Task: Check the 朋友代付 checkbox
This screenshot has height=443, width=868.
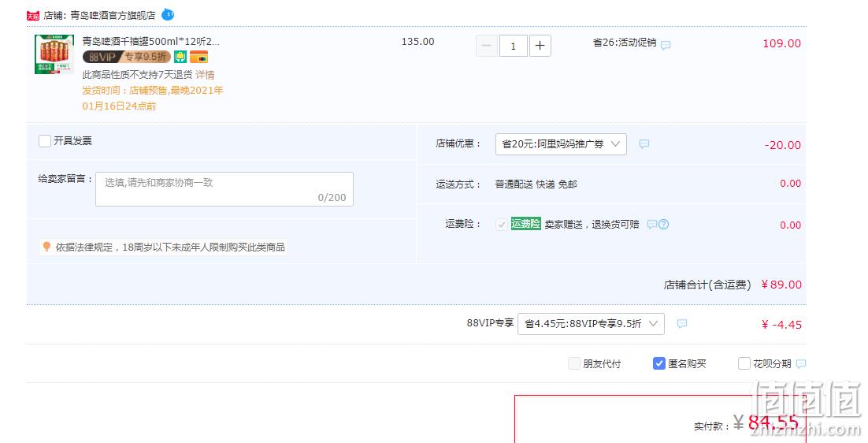Action: [574, 363]
